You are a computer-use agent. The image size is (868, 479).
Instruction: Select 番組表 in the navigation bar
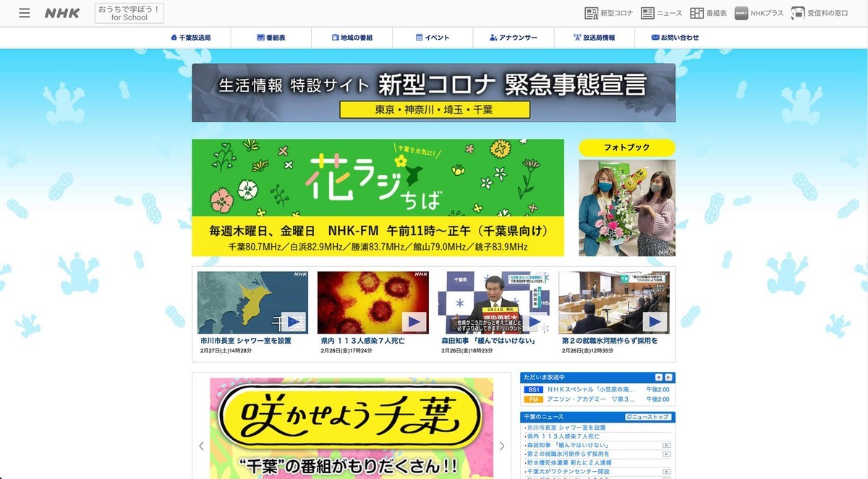(271, 37)
